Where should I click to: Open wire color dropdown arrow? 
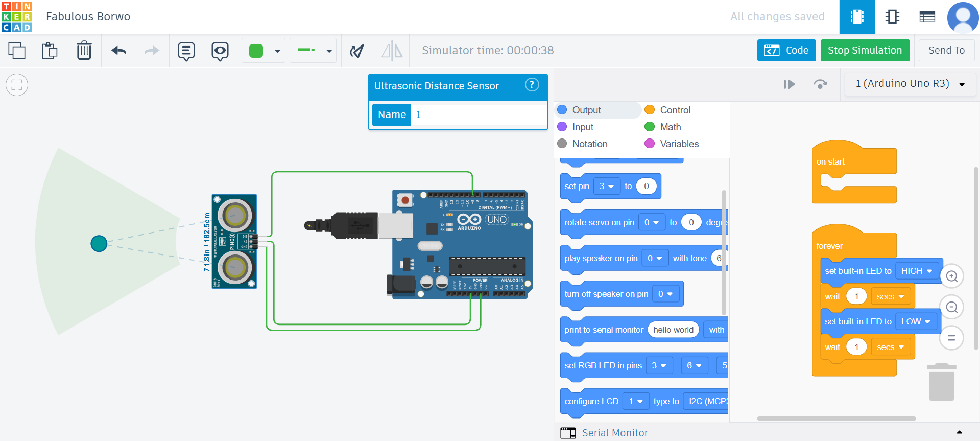(277, 51)
